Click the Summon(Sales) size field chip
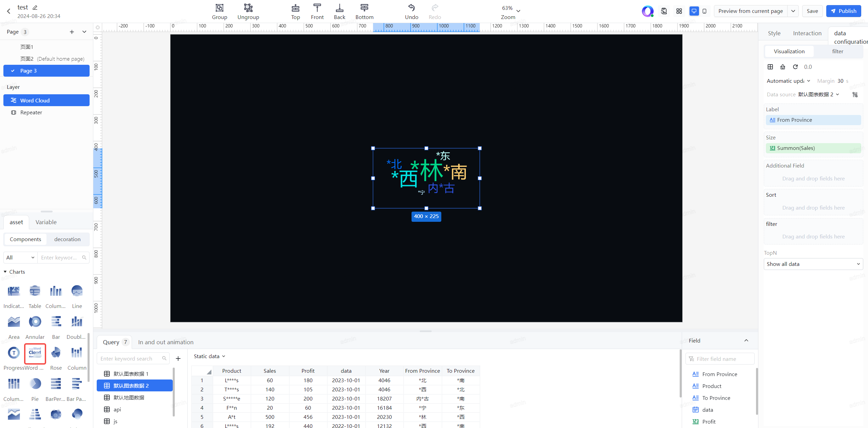Screen dimensions: 868x428 813,148
